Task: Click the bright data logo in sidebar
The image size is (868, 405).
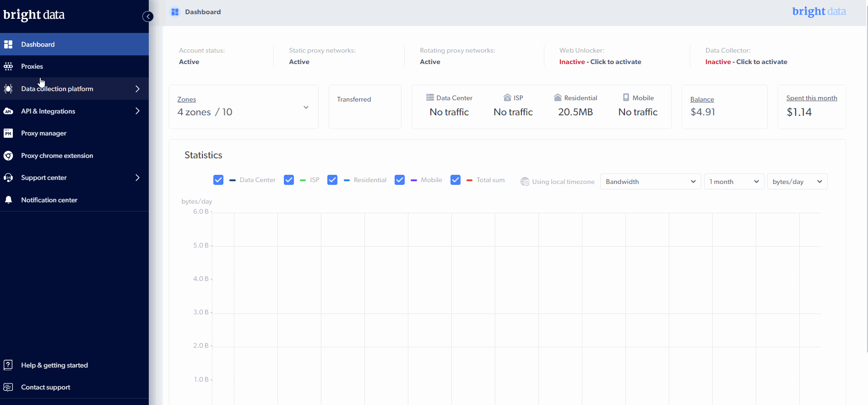Action: pyautogui.click(x=34, y=15)
